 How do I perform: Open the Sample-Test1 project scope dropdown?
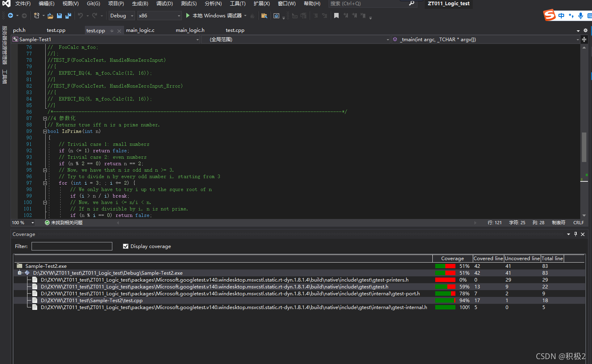point(198,39)
